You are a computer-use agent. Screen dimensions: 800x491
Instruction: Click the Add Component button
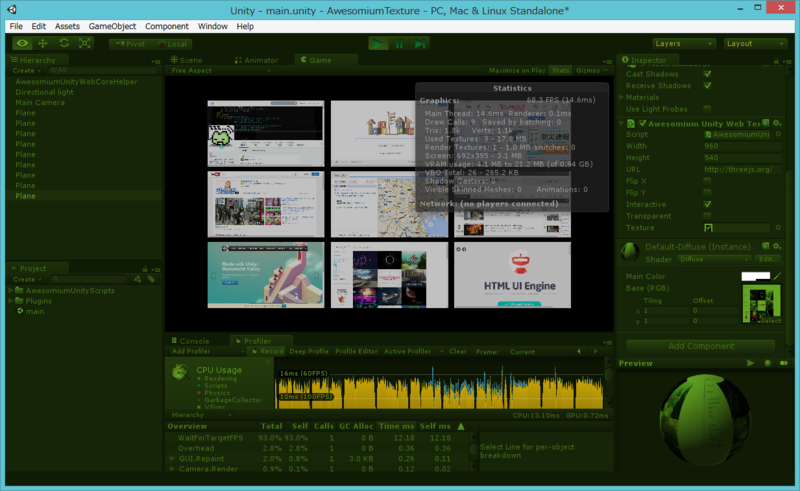click(701, 346)
